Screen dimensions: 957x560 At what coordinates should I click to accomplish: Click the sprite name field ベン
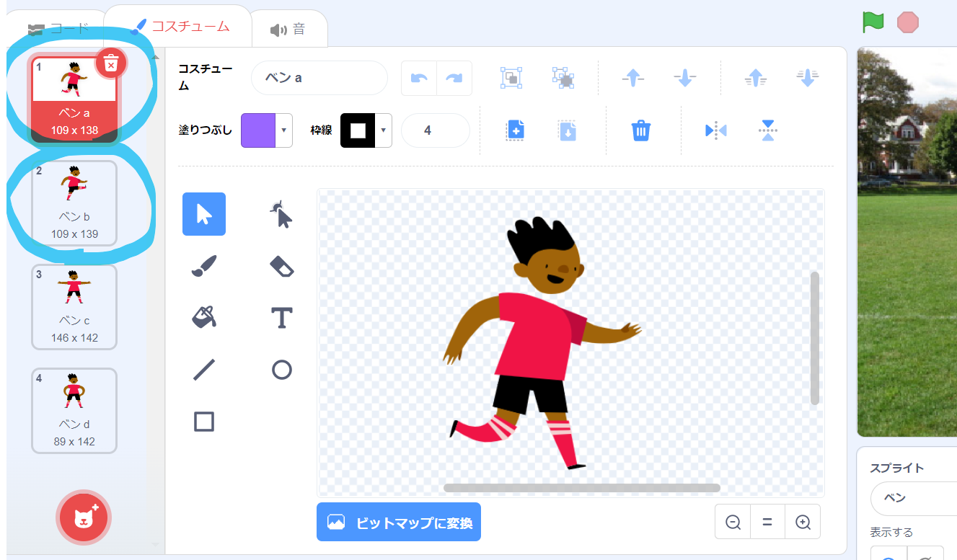913,499
